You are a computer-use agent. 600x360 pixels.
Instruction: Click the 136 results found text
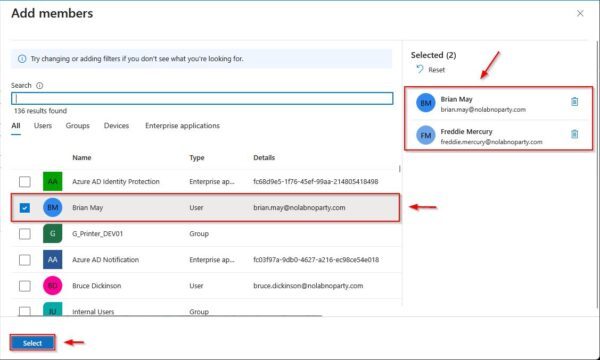[40, 111]
